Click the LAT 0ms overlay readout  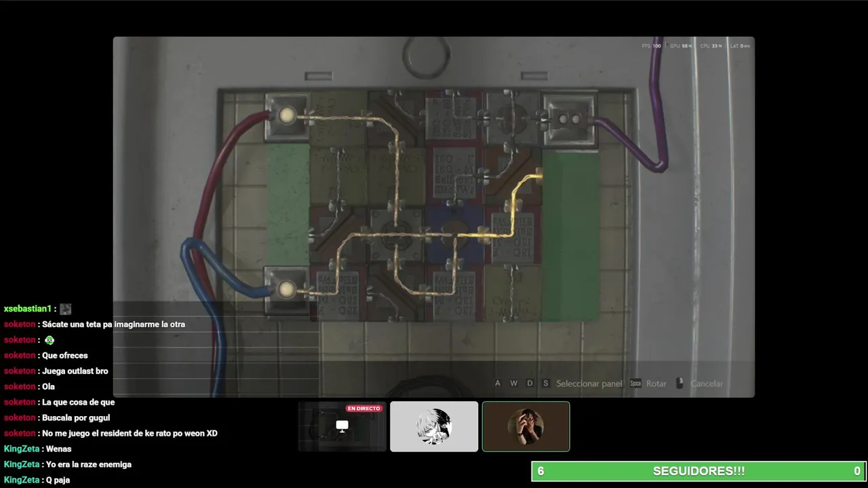pos(740,46)
